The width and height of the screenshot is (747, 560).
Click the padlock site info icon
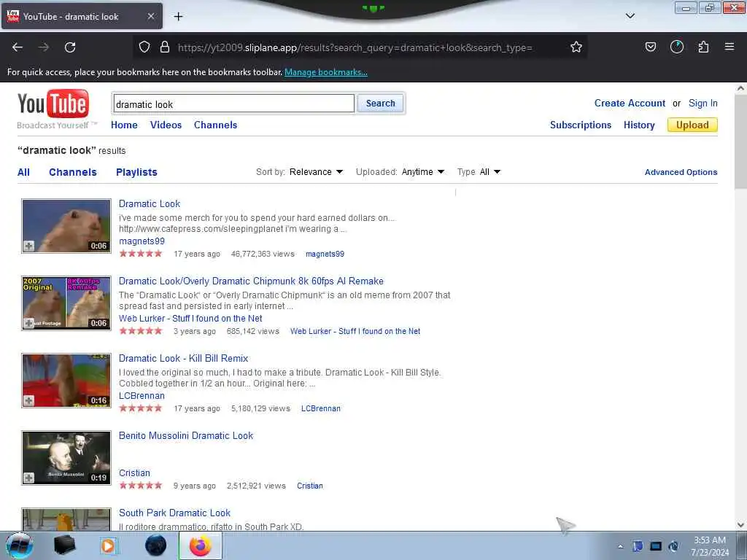click(x=165, y=47)
